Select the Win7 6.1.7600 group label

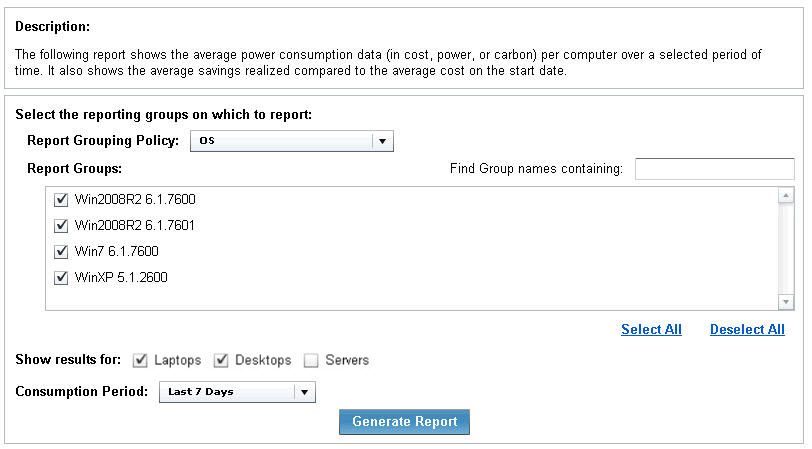[117, 252]
